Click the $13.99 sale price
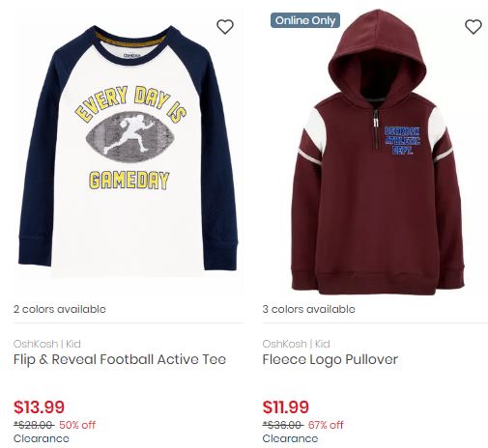Image resolution: width=488 pixels, height=448 pixels. pos(39,406)
